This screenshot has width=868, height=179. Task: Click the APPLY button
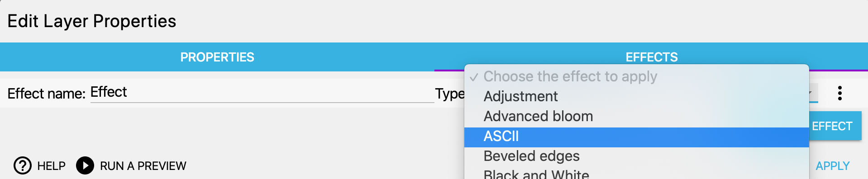[832, 166]
